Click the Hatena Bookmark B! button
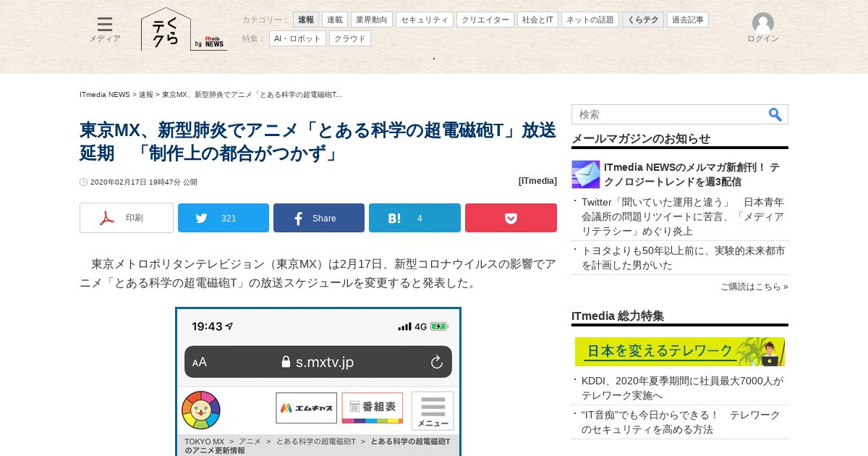The image size is (868, 456). point(414,218)
